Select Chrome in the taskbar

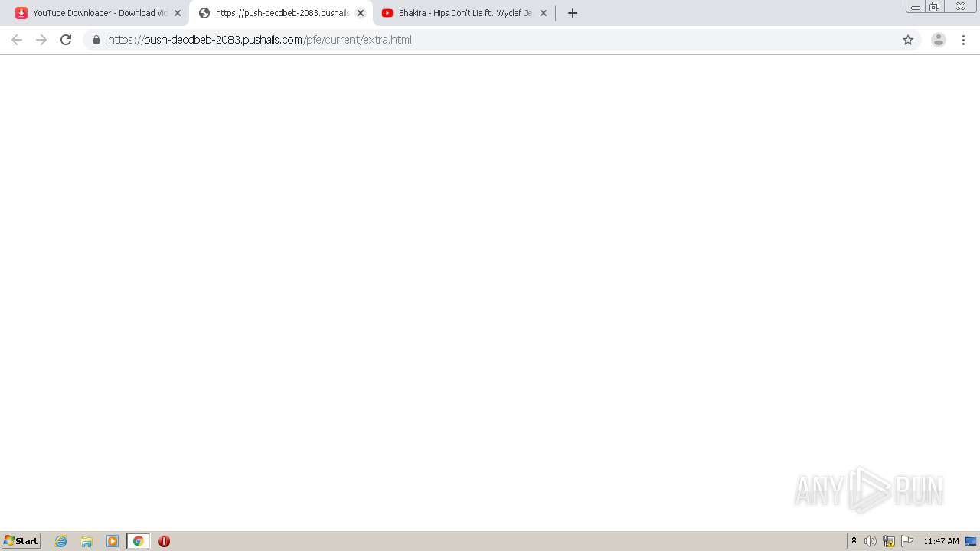(138, 541)
